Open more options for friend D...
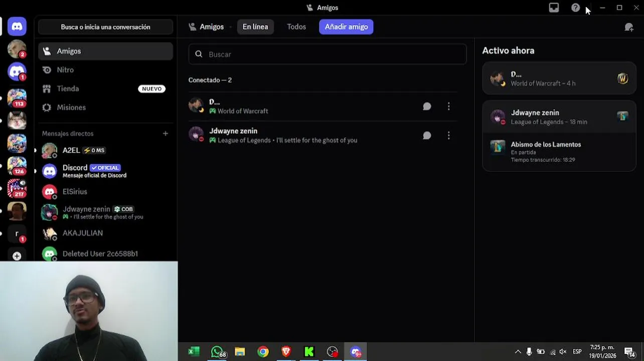 click(448, 106)
